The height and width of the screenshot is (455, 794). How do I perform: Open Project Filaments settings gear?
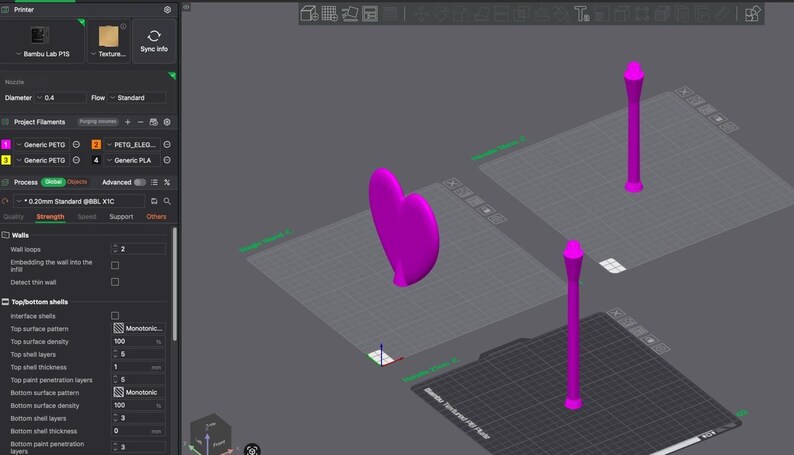click(167, 122)
